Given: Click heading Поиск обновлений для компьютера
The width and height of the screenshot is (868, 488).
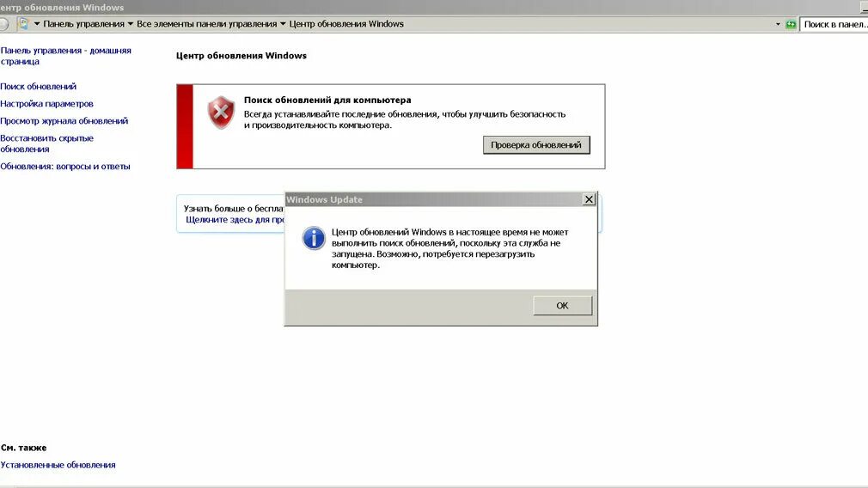Looking at the screenshot, I should pyautogui.click(x=327, y=101).
